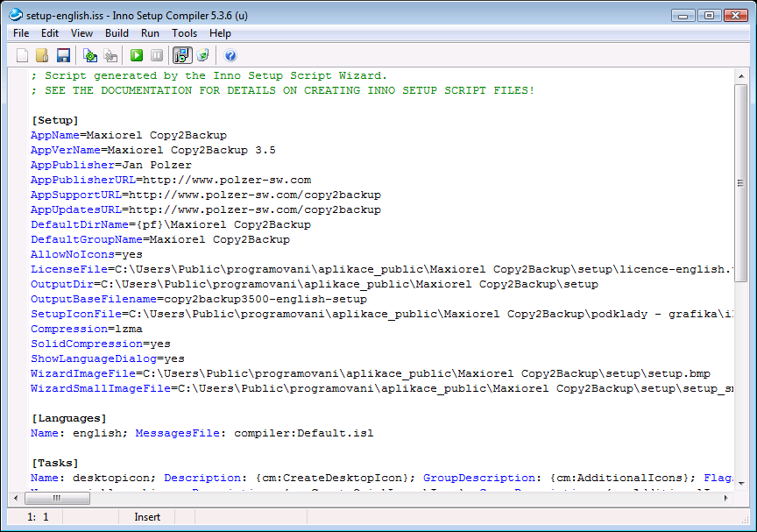Open the Tools menu
Screen dimensions: 757x532
pos(184,33)
